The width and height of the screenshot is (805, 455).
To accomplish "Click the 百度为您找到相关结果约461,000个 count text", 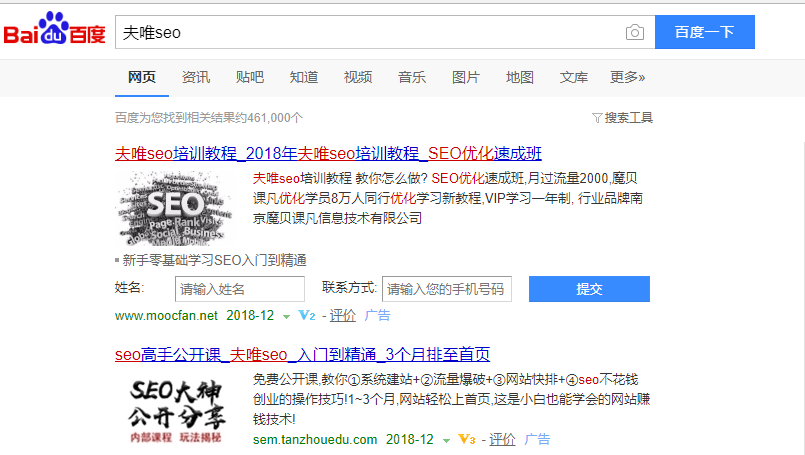I will (x=209, y=118).
